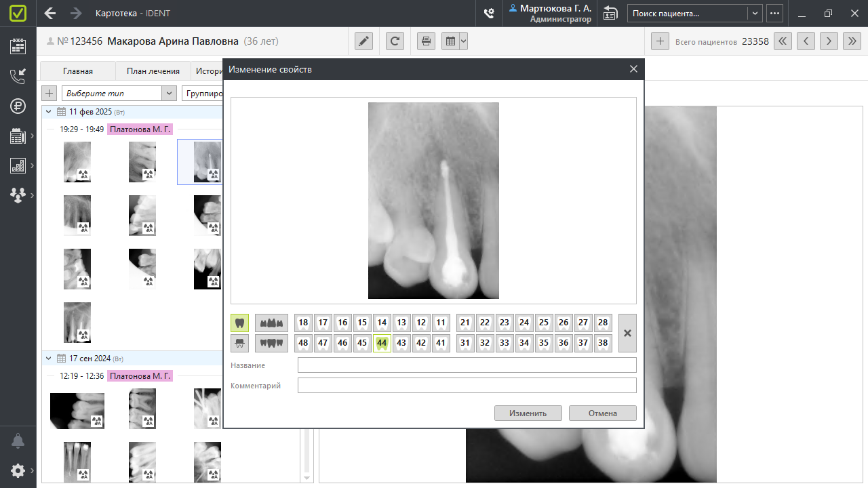This screenshot has width=868, height=488.
Task: Click the print icon in toolbar
Action: (x=426, y=41)
